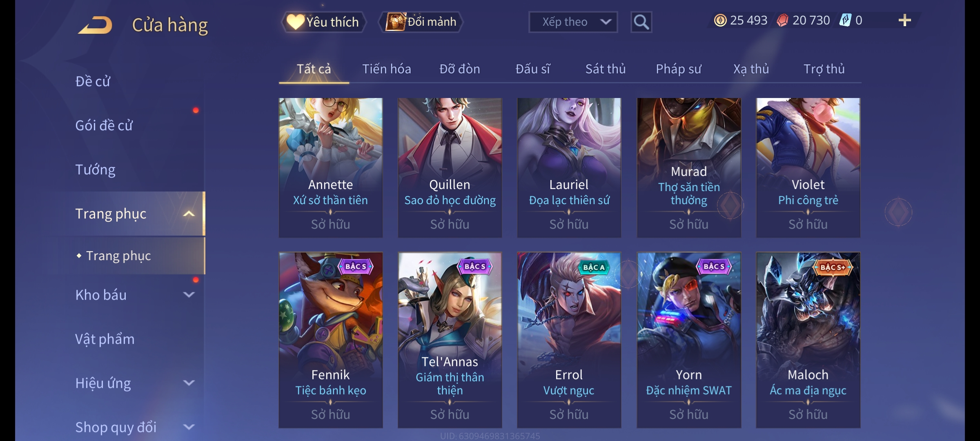Open the search magnifier icon

coord(641,22)
